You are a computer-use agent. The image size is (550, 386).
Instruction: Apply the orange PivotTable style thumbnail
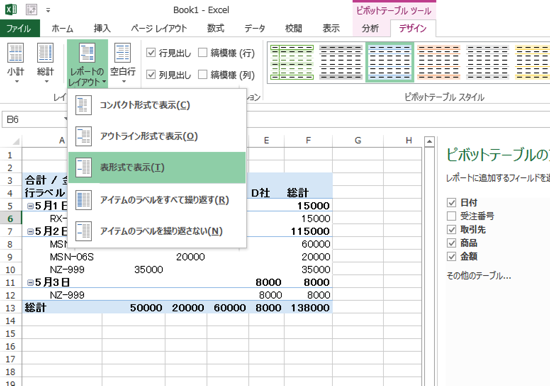pyautogui.click(x=438, y=62)
